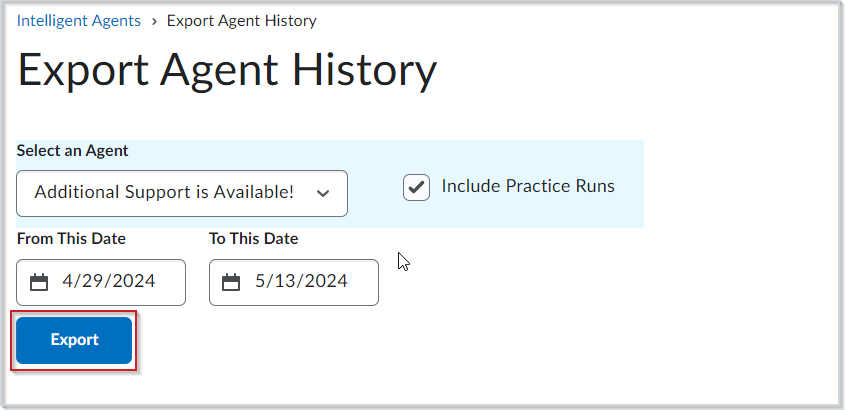845x410 pixels.
Task: Click the Include Practice Runs label text
Action: [528, 186]
